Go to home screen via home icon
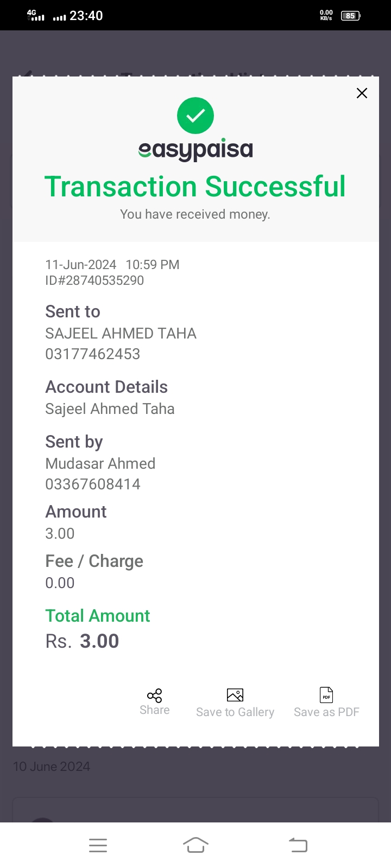Viewport: 391px width, 868px height. click(x=195, y=845)
